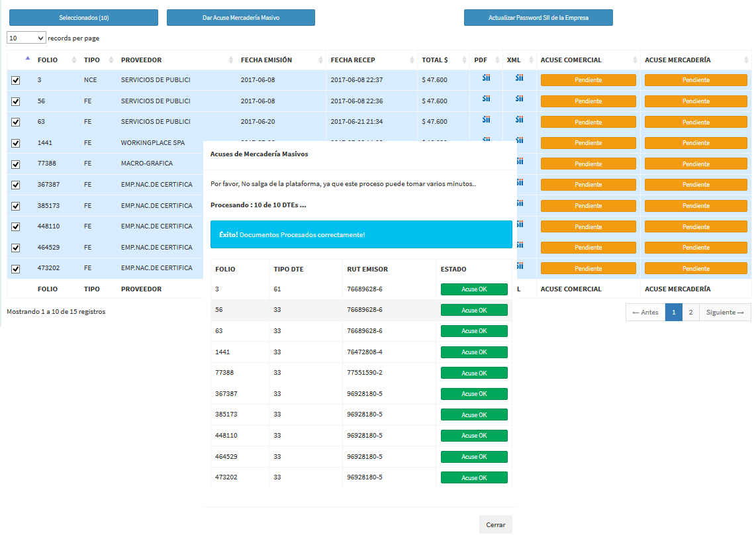Click Pendiente Acuse Comercial for folio 3
Image resolution: width=756 pixels, height=537 pixels.
click(x=589, y=80)
